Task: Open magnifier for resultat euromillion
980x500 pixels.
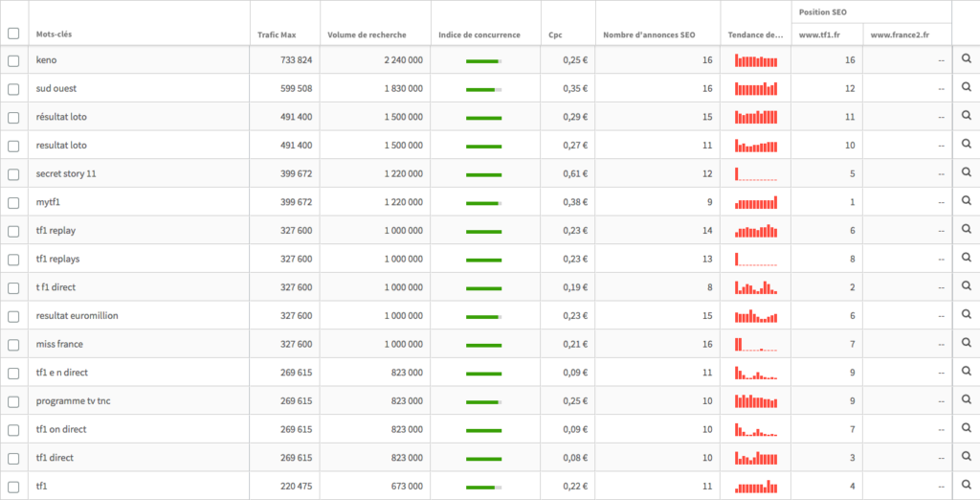Action: click(x=966, y=315)
